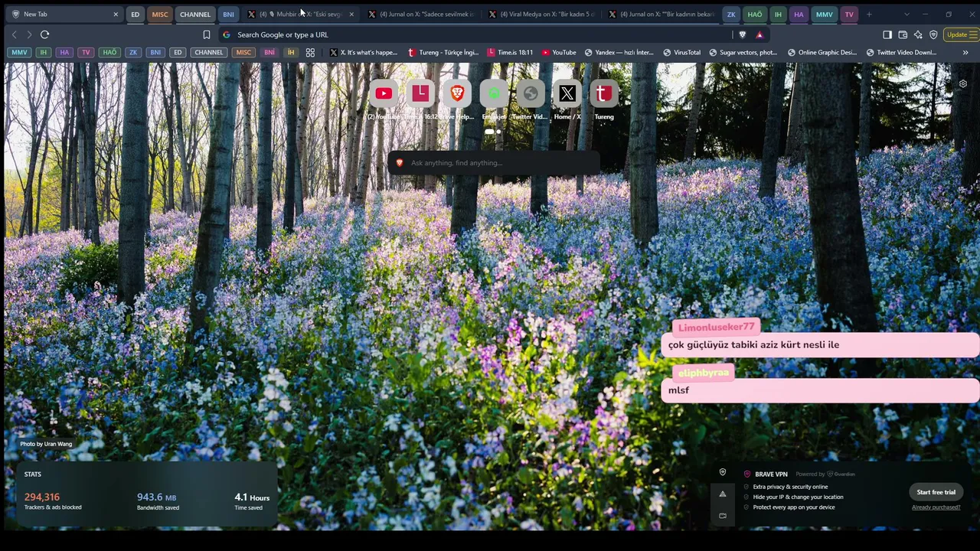The width and height of the screenshot is (980, 551).
Task: Go back to the previous page
Action: click(14, 34)
